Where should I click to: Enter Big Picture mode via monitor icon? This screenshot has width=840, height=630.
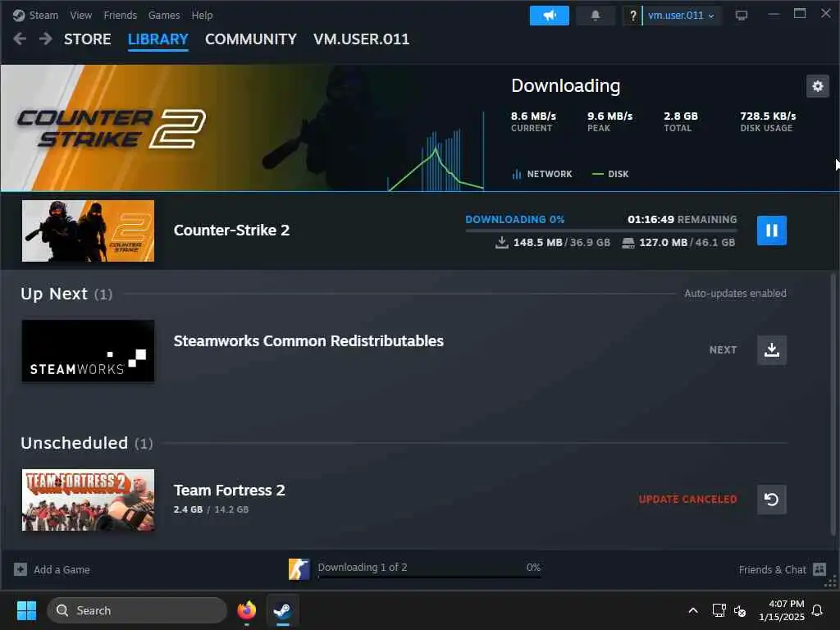742,16
